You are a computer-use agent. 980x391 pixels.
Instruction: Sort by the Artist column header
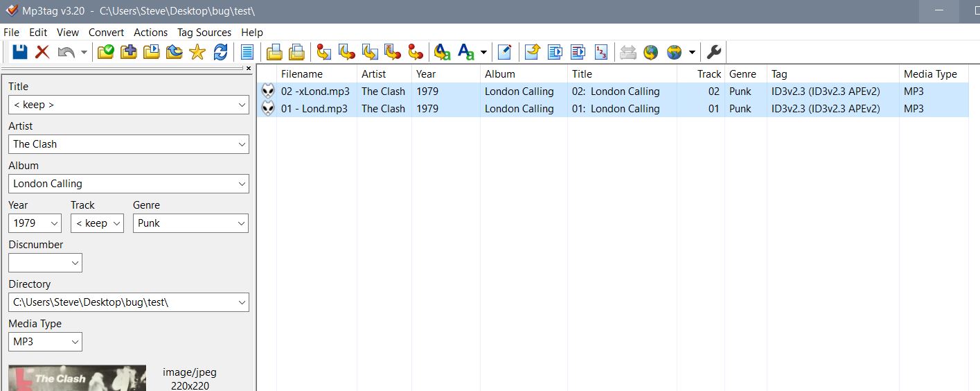(x=384, y=73)
